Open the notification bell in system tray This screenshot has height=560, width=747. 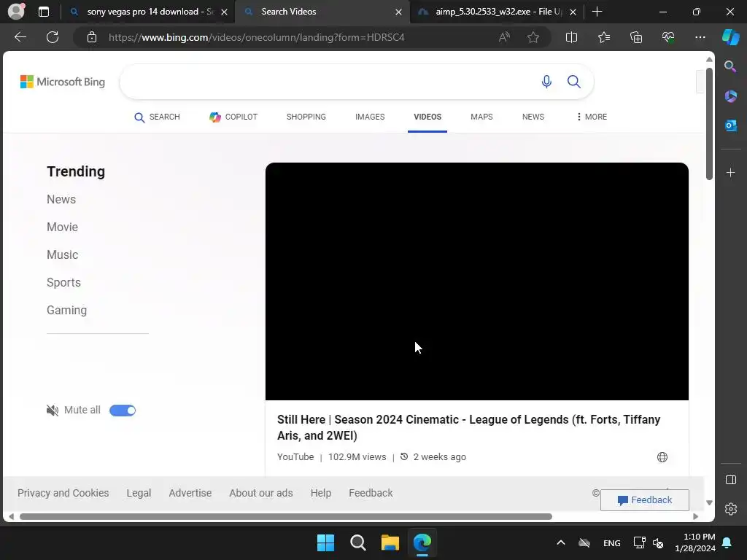pos(727,542)
